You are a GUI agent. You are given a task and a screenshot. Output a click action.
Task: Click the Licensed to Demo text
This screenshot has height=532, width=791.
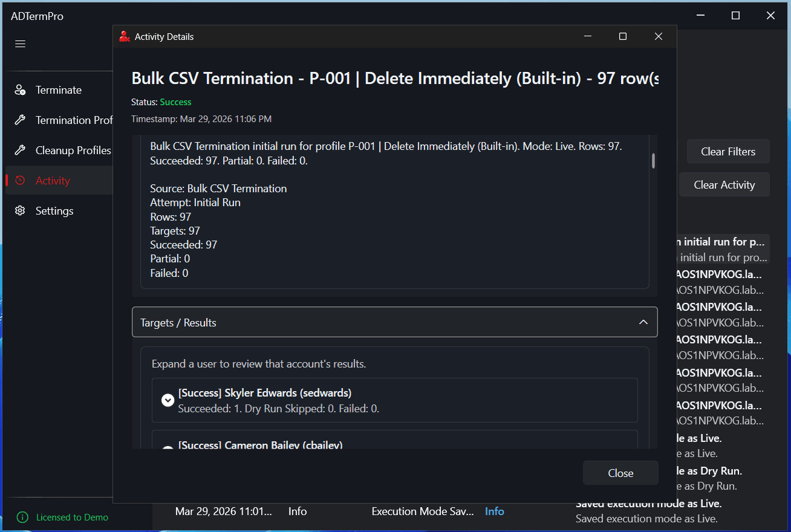[72, 517]
